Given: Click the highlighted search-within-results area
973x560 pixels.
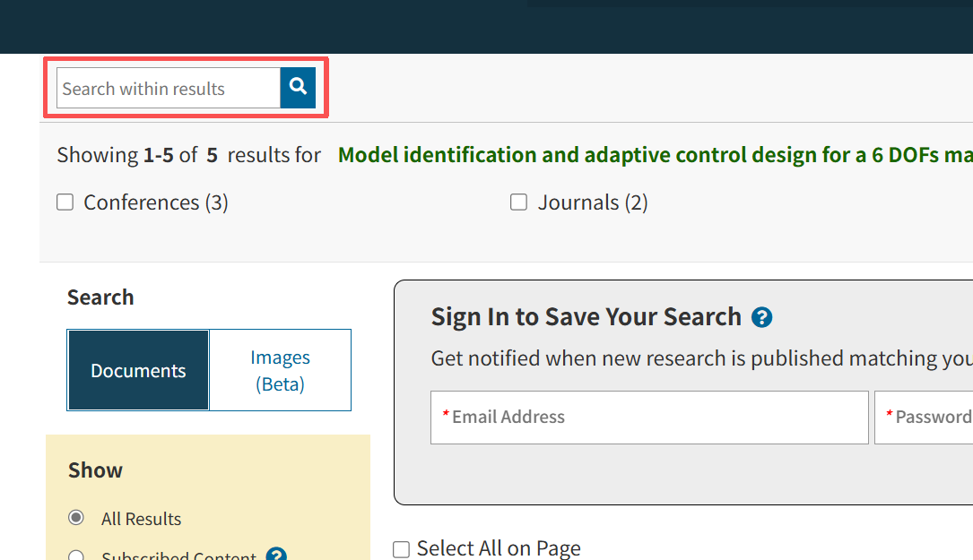Looking at the screenshot, I should [186, 87].
